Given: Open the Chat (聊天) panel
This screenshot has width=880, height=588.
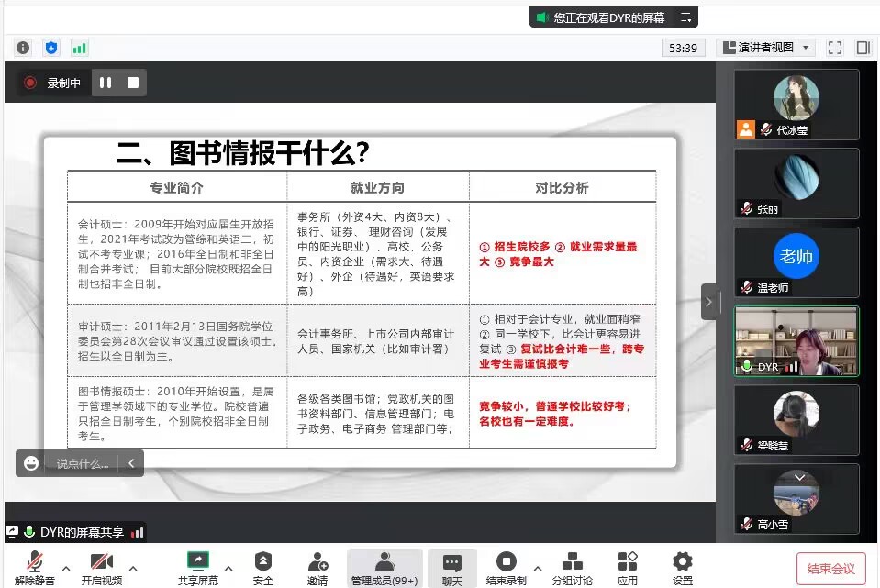Looking at the screenshot, I should 452,568.
